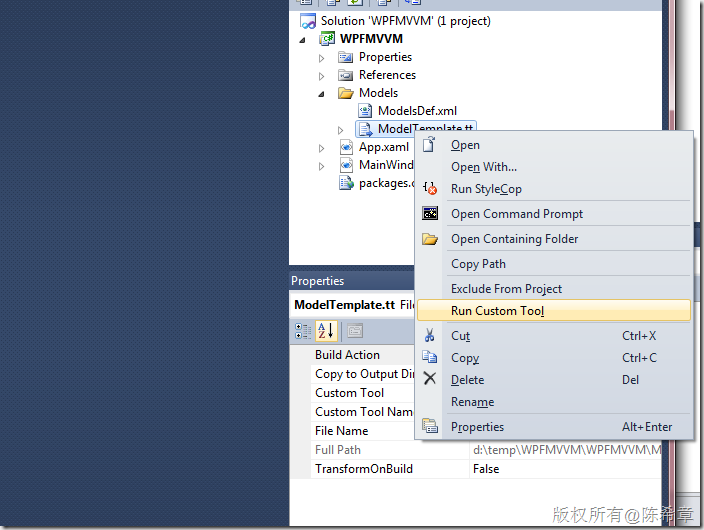Choose Rename from the context menu
The width and height of the screenshot is (704, 530).
[x=554, y=402]
